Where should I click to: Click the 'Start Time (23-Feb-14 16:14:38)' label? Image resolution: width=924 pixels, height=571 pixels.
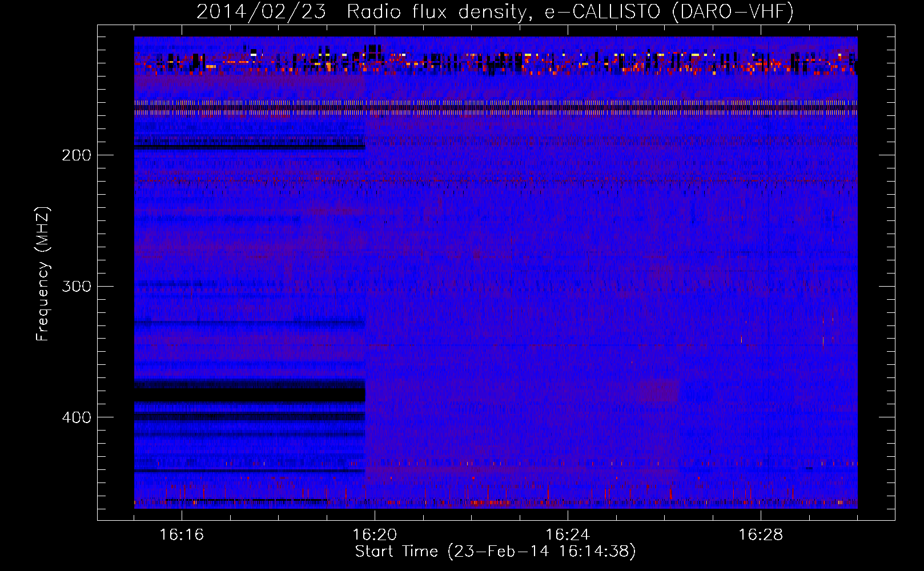click(x=495, y=552)
